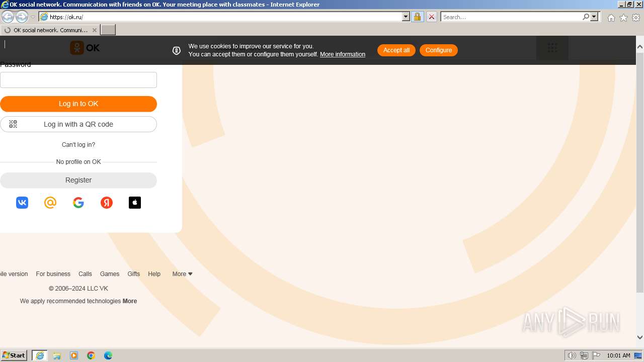
Task: Open the Help footer link
Action: (x=154, y=274)
